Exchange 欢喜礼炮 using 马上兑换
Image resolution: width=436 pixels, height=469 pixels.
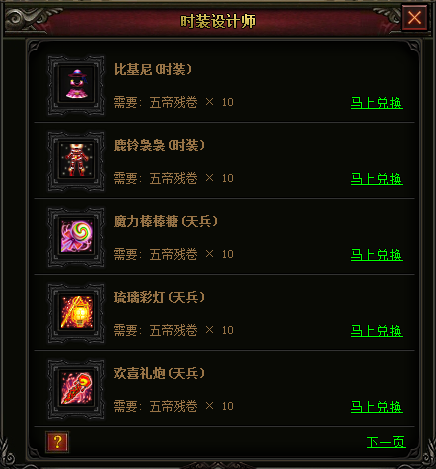point(377,407)
